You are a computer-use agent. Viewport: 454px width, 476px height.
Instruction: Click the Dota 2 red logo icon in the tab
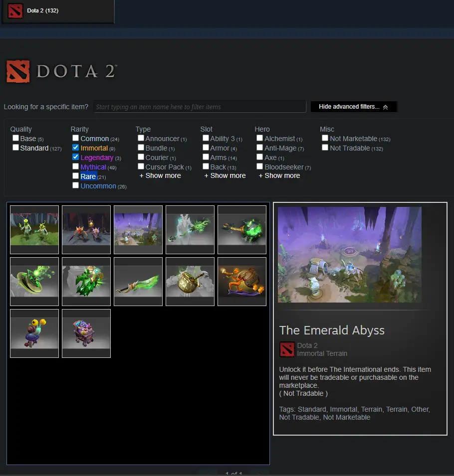[x=15, y=11]
